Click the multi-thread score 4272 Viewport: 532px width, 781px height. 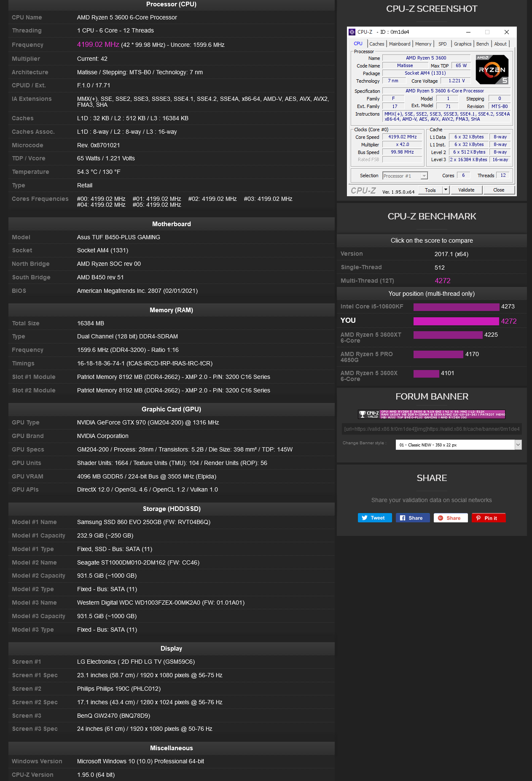tap(443, 281)
